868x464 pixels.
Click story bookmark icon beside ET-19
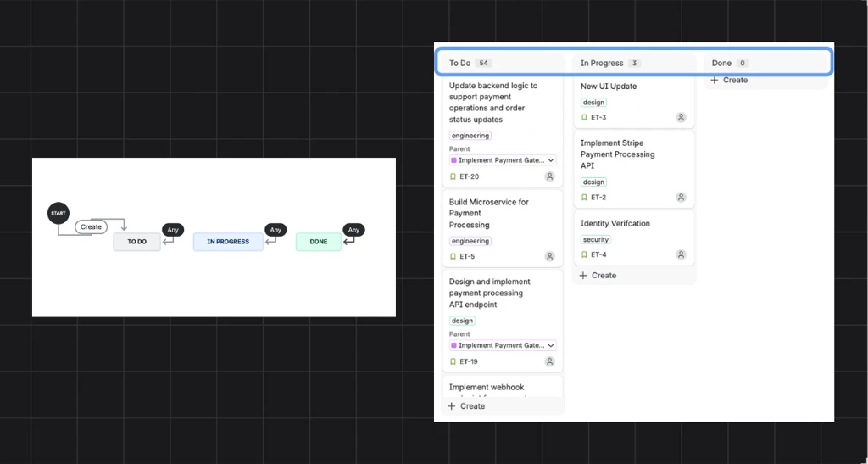pyautogui.click(x=453, y=361)
